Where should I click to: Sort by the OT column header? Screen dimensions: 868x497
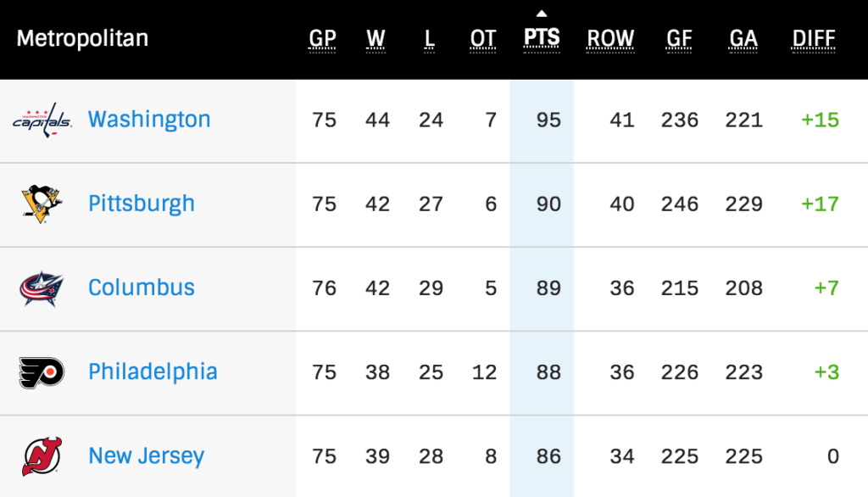tap(483, 39)
